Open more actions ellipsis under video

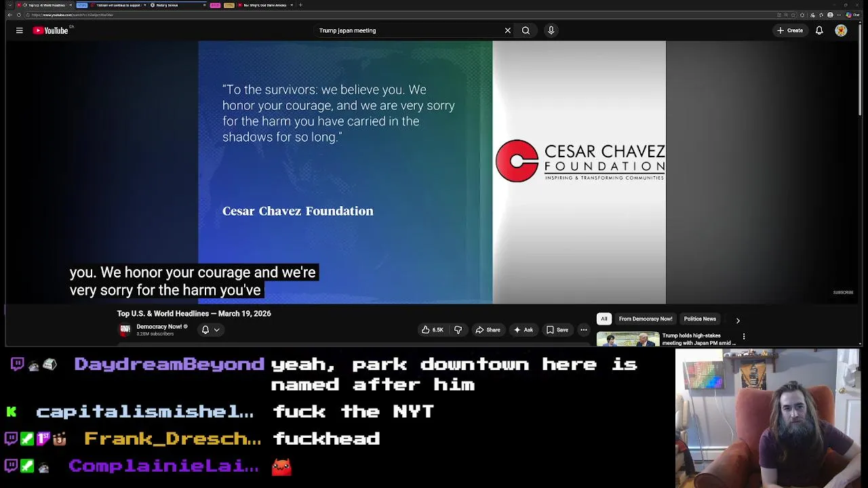tap(583, 330)
